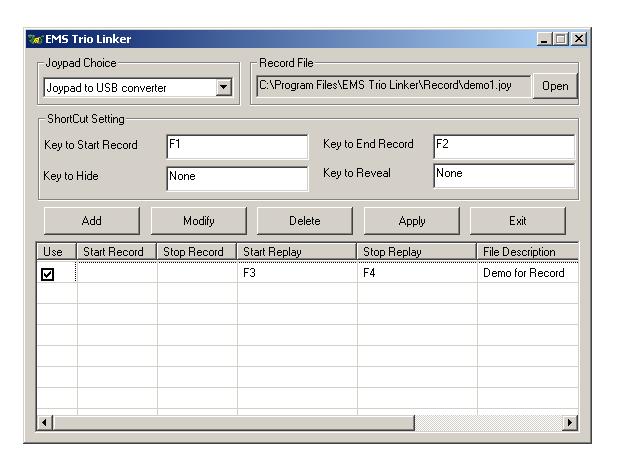Click the Start Record column header

(x=116, y=252)
